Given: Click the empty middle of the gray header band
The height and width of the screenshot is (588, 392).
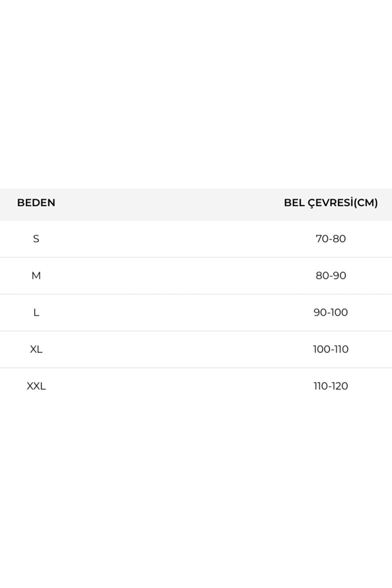Looking at the screenshot, I should pos(169,204).
